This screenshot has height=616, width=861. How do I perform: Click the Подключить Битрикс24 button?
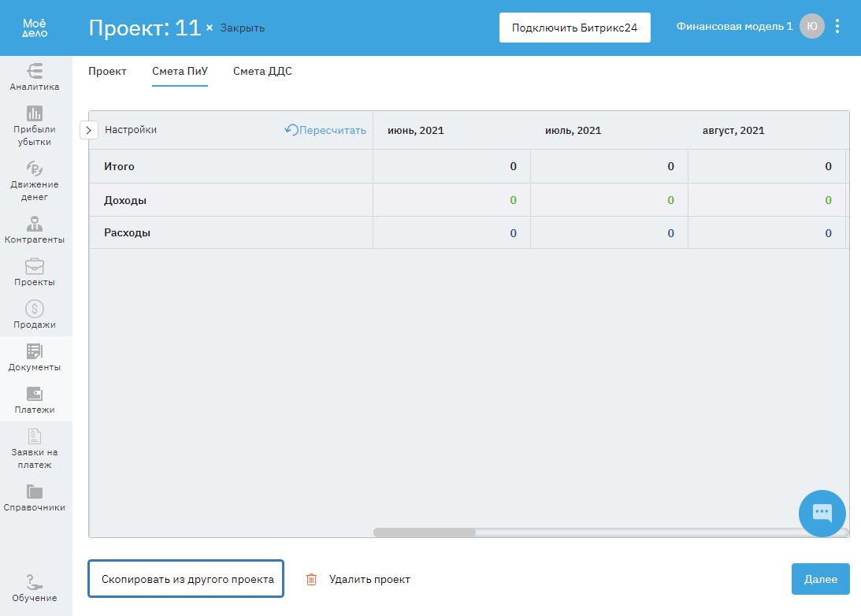pyautogui.click(x=574, y=28)
